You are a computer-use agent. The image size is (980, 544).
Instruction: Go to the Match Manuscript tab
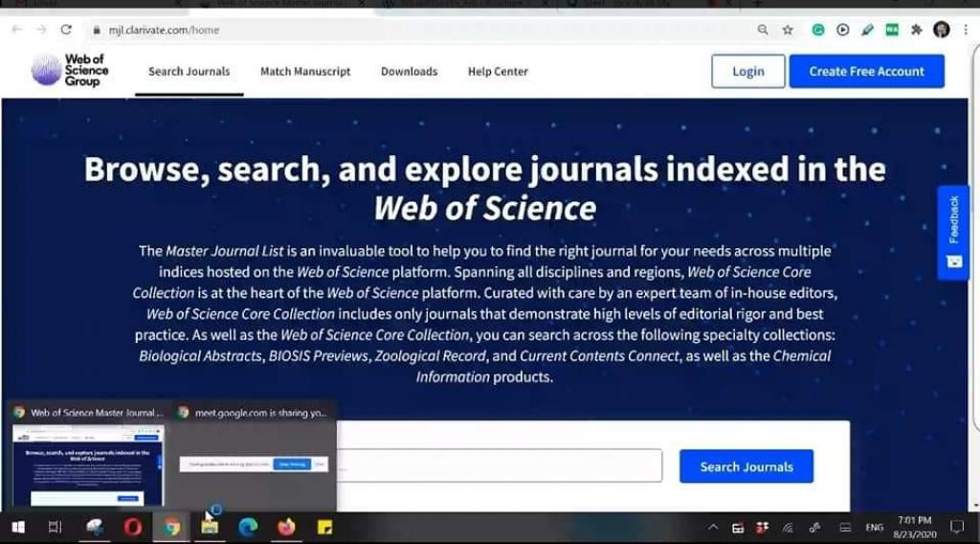(x=305, y=72)
